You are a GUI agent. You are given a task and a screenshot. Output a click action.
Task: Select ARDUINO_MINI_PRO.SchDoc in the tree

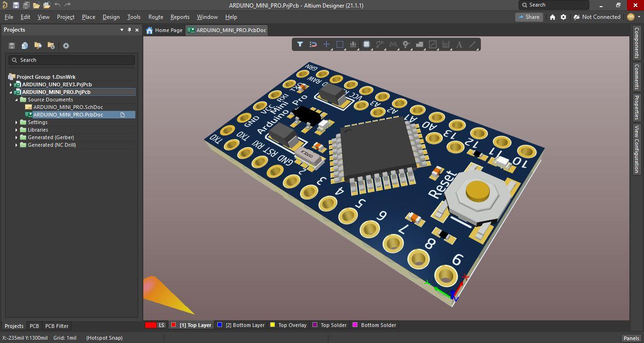[68, 107]
